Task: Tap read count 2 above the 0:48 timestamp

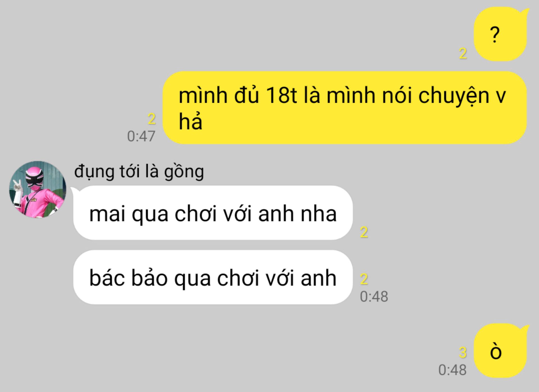Action: pos(364,279)
